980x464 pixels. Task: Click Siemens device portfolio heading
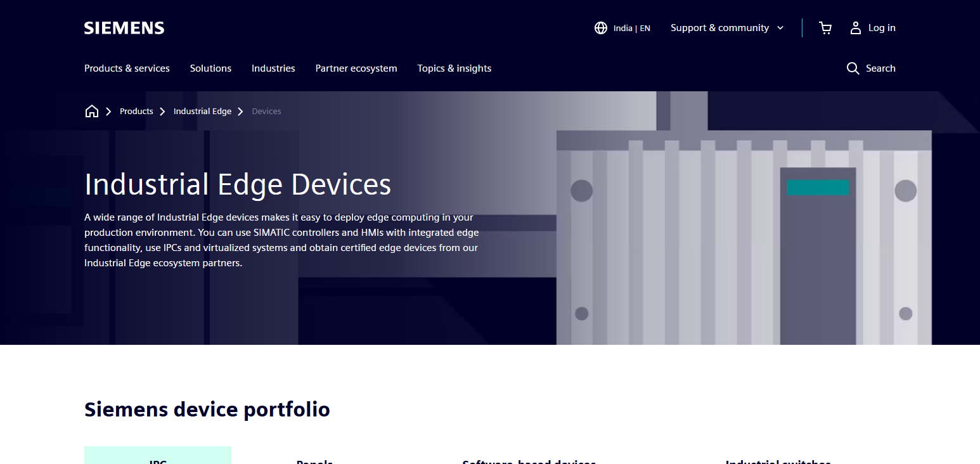point(207,409)
